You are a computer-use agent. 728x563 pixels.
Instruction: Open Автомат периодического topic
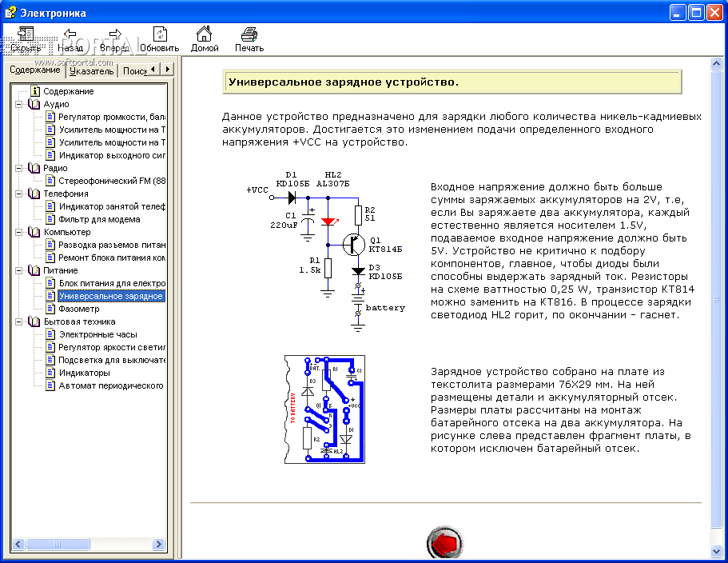pyautogui.click(x=111, y=385)
